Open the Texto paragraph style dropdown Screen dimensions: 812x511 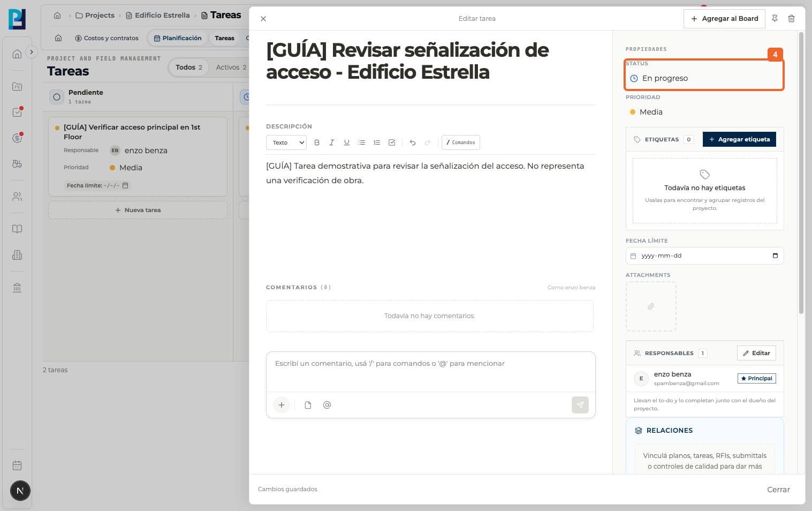tap(286, 142)
